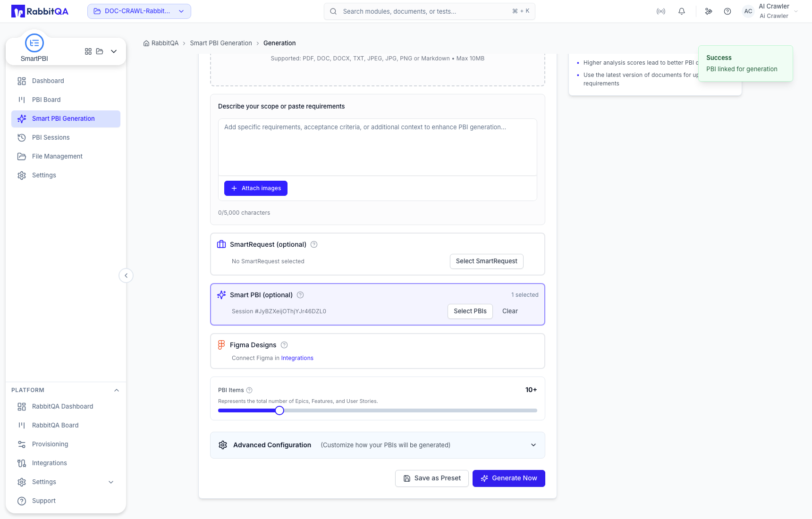Screen dimensions: 812x519
Task: Open the help question mark icon in header
Action: click(727, 11)
